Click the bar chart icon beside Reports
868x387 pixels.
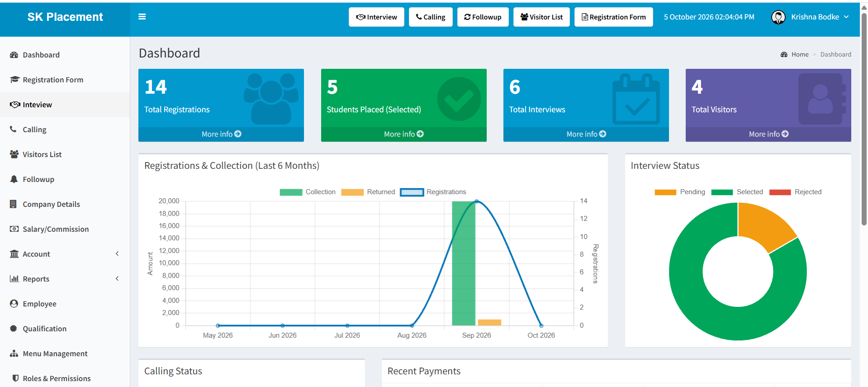click(x=14, y=278)
